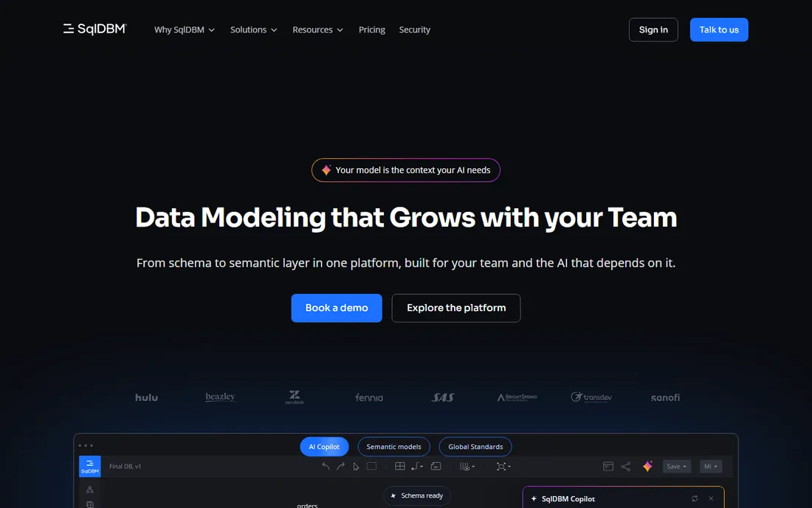Open the fit-to-screen zoom dropdown
The width and height of the screenshot is (812, 508).
pos(503,467)
